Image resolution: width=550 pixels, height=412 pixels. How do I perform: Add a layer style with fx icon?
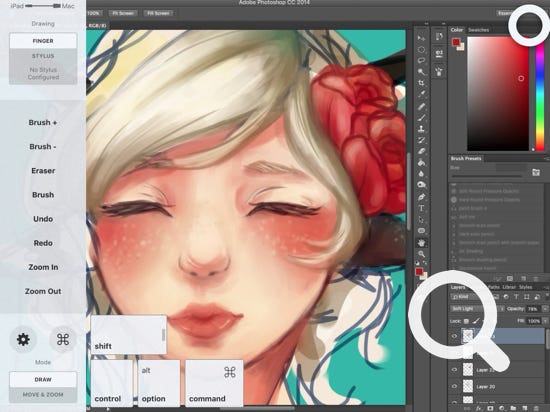pos(479,408)
